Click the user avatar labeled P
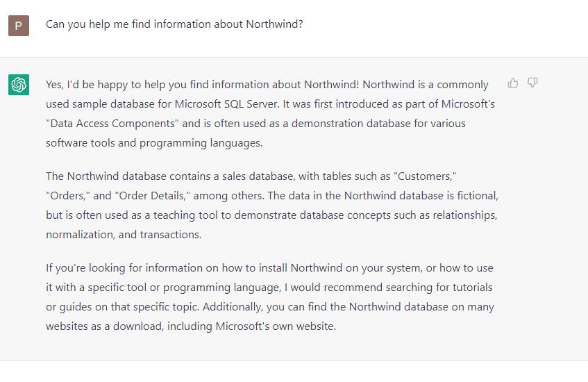588x382 pixels. [19, 26]
